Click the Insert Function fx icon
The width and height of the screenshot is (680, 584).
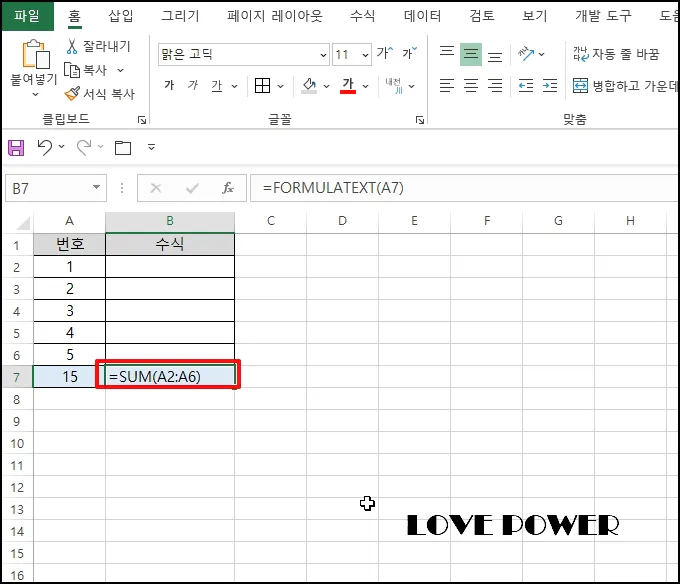point(228,188)
